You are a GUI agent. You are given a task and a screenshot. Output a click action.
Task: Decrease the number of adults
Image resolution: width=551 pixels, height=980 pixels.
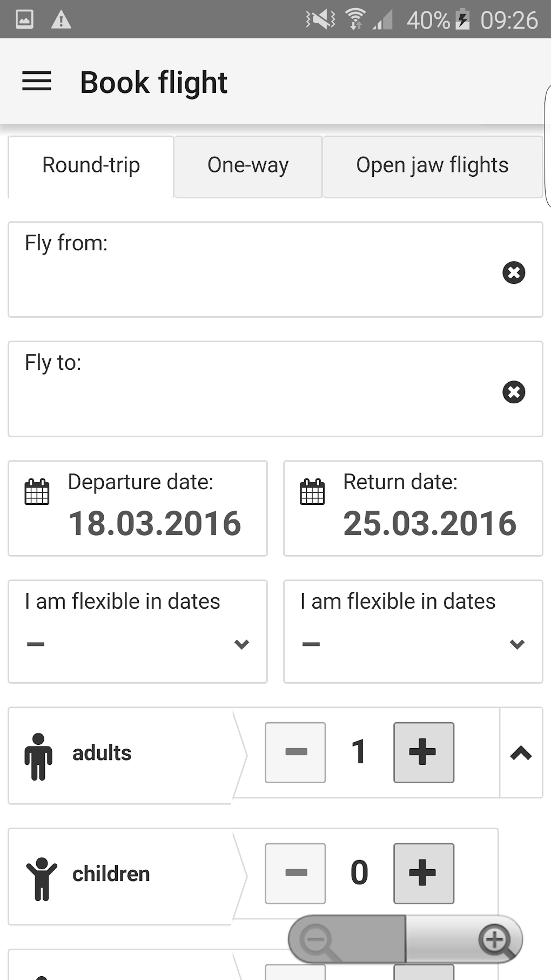[295, 752]
